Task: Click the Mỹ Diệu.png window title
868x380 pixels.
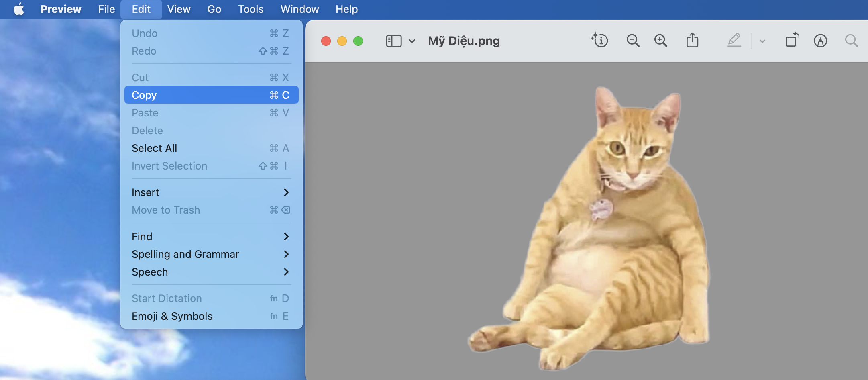Action: point(464,41)
